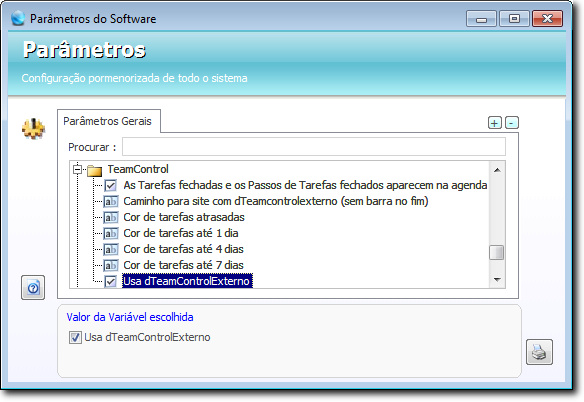Screen dimensions: 584x402
Task: Open the help icon button
Action: [33, 288]
